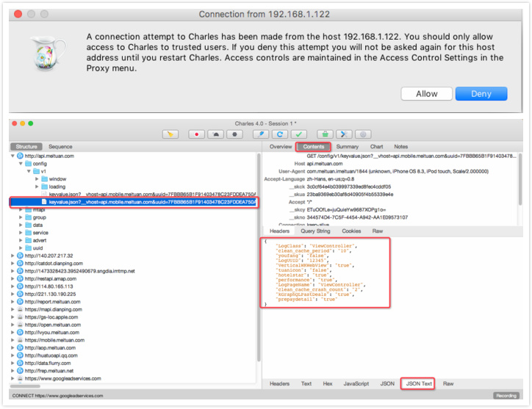532x409 pixels.
Task: Click the User-Agent header value
Action: 398,171
